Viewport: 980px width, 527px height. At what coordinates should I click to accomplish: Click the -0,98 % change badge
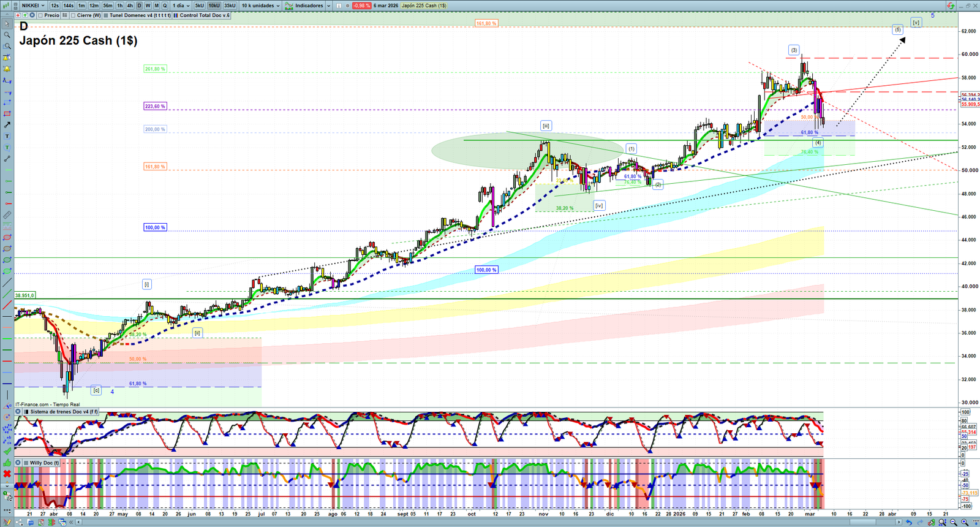[361, 6]
